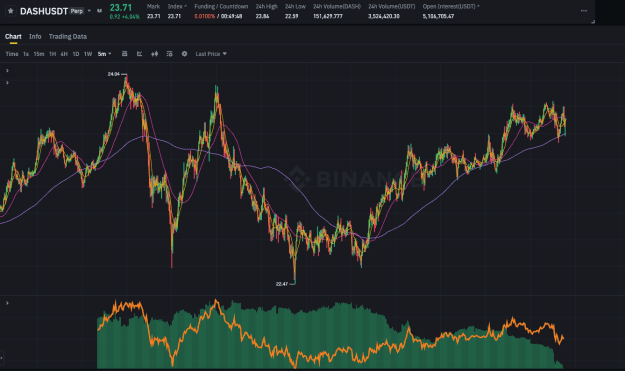Click the chart layout icon after 5m
This screenshot has height=371, width=625.
[x=124, y=53]
